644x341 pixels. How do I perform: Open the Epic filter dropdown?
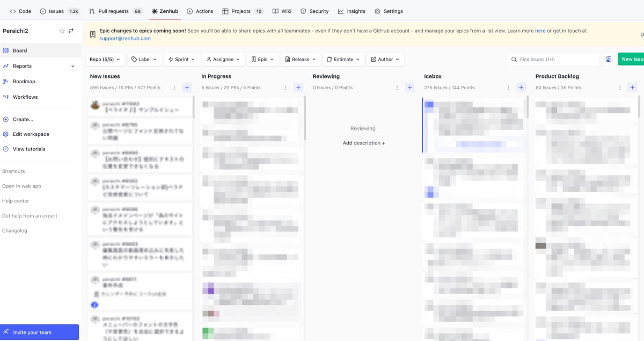[262, 60]
